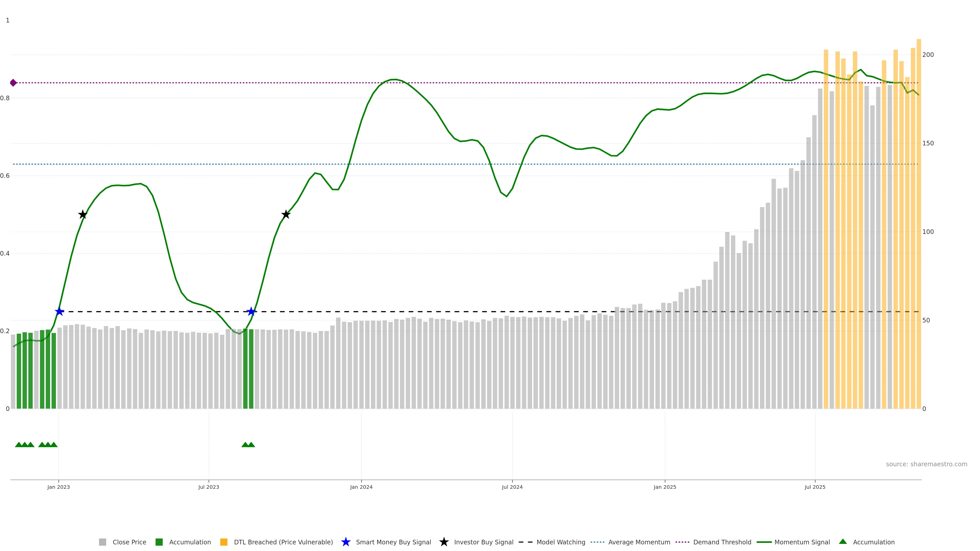Click the Jul 2025 axis label
Viewport: 980px width, 551px height.
pyautogui.click(x=815, y=487)
